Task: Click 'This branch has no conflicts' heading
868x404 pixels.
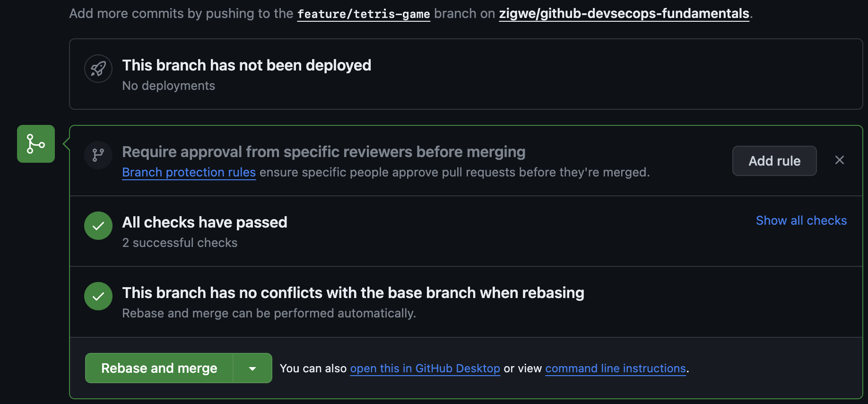Action: [x=353, y=293]
